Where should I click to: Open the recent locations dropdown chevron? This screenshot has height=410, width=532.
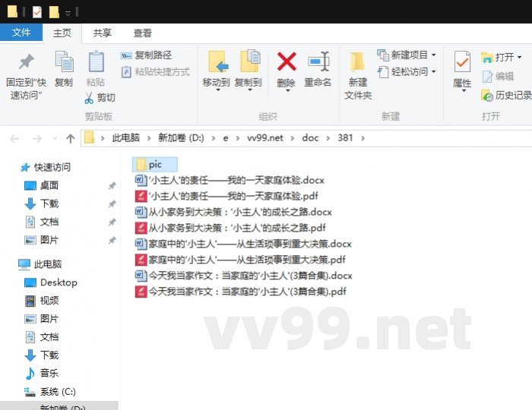pos(55,138)
